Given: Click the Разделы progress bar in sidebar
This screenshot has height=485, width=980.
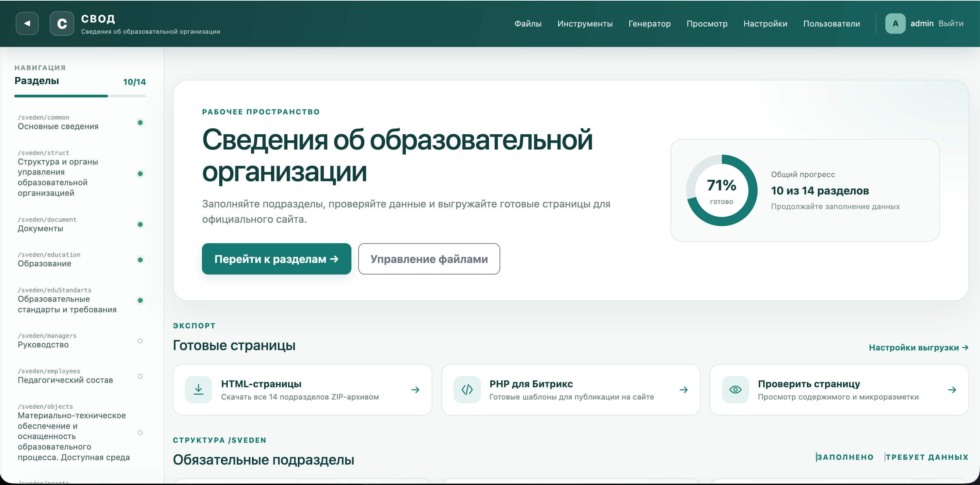Looking at the screenshot, I should (x=80, y=96).
